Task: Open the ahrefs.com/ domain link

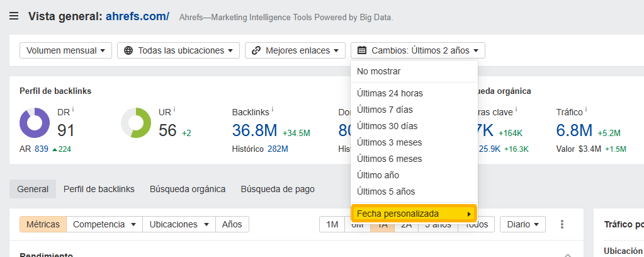Action: click(137, 16)
